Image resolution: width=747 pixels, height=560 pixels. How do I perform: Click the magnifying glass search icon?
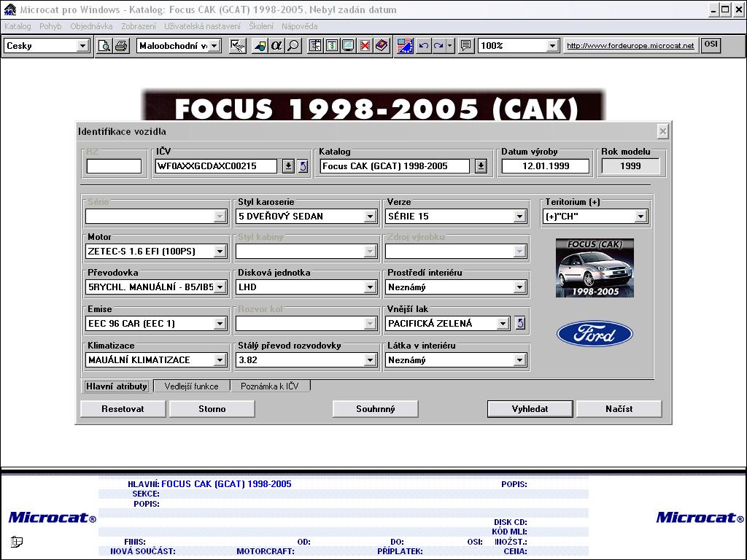293,46
